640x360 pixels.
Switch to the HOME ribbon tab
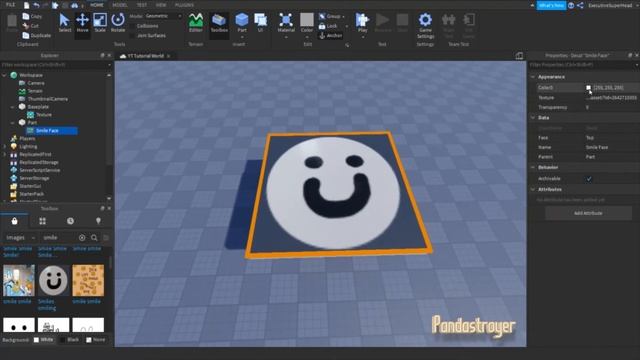click(97, 5)
